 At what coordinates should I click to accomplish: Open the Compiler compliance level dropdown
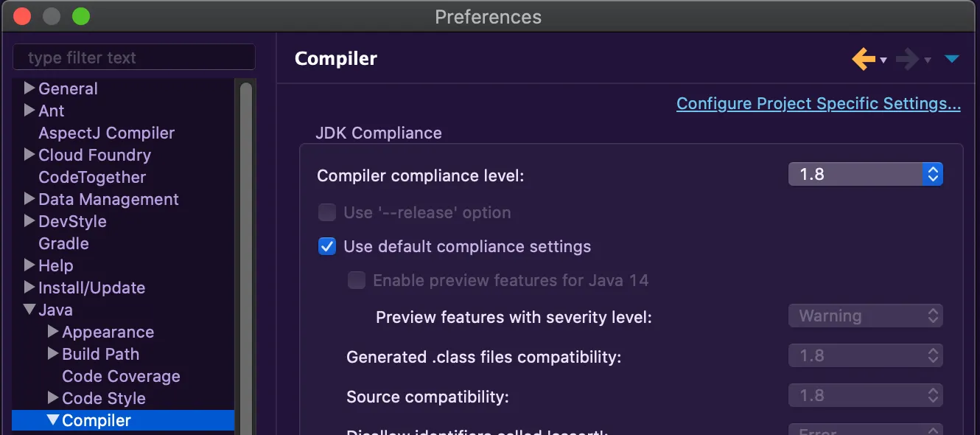(x=865, y=174)
